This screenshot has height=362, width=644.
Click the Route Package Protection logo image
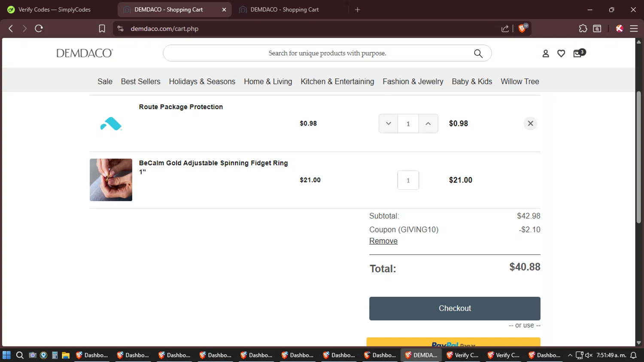pos(111,124)
